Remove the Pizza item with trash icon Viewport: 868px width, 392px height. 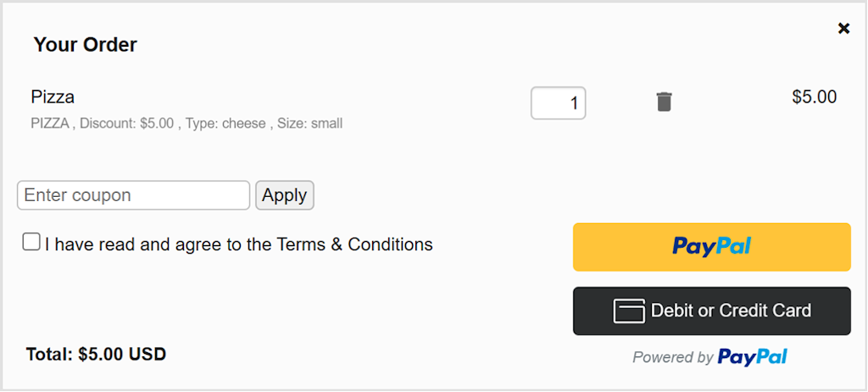tap(664, 102)
